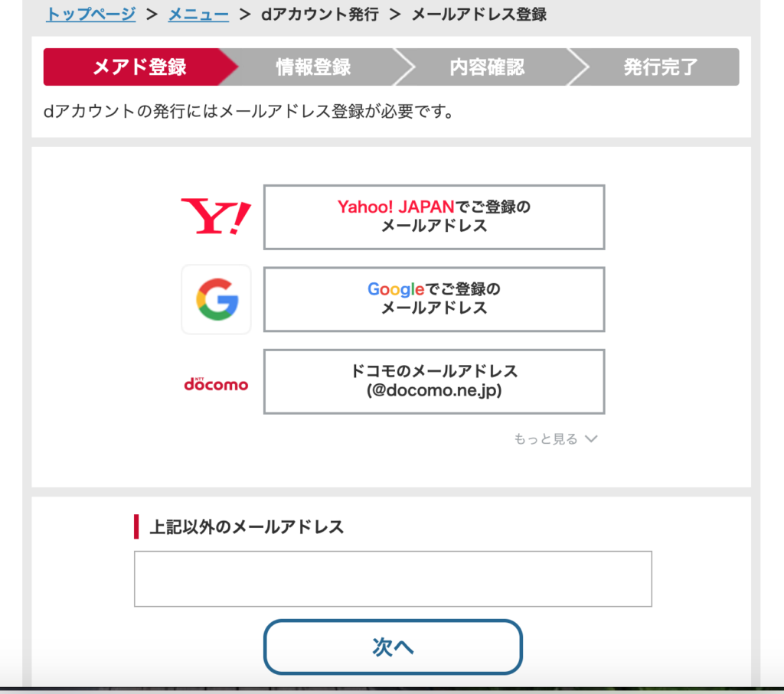Screen dimensions: 784x694
Task: Click メールアドレス登録 breadcrumb text
Action: pyautogui.click(x=479, y=14)
